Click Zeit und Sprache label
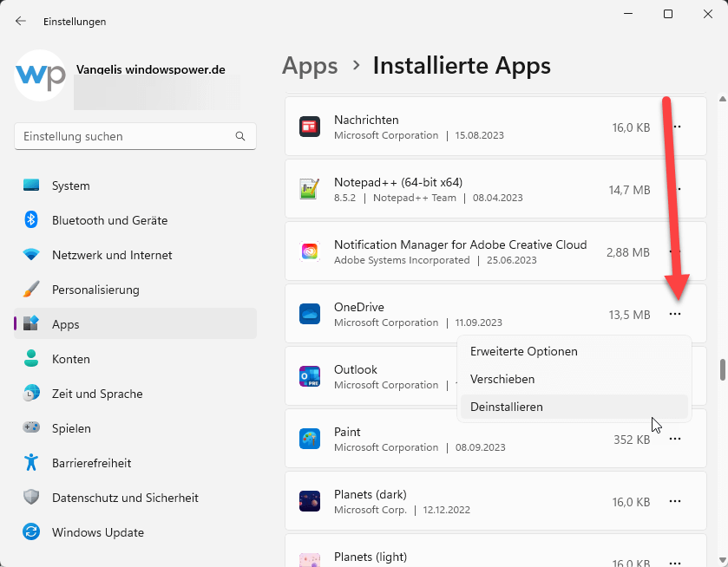This screenshot has width=728, height=567. tap(97, 394)
